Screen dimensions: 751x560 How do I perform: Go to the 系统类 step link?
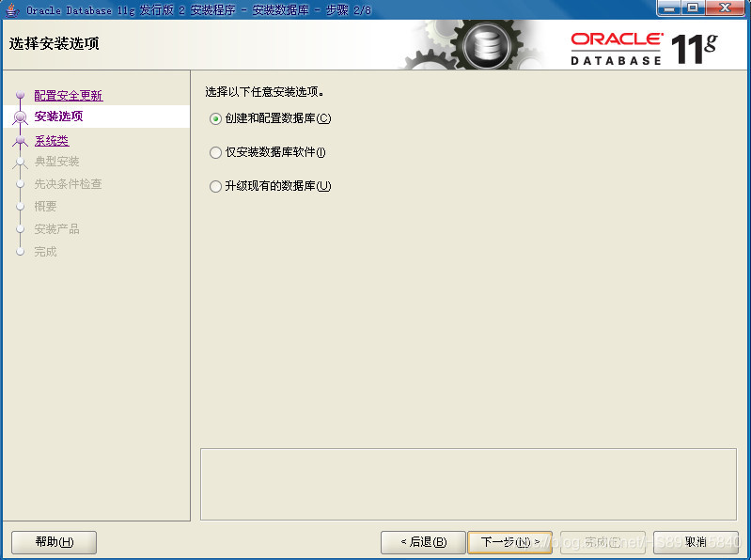pos(52,141)
